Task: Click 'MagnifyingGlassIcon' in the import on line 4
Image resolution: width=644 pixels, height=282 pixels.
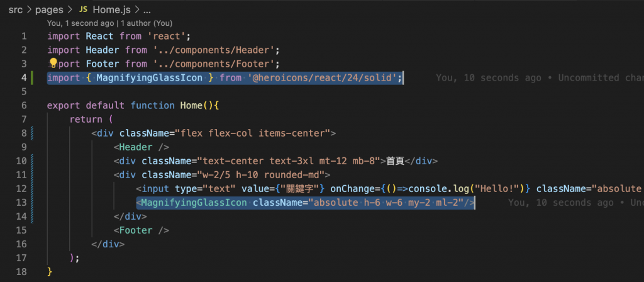Action: (150, 77)
